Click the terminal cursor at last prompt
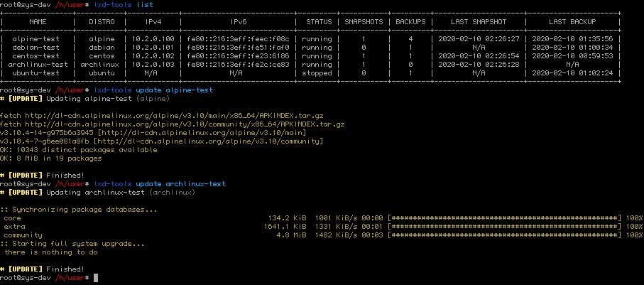The image size is (644, 285). click(96, 278)
